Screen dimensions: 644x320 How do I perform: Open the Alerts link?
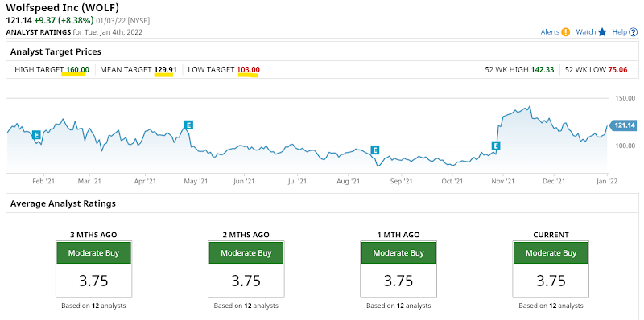[550, 32]
